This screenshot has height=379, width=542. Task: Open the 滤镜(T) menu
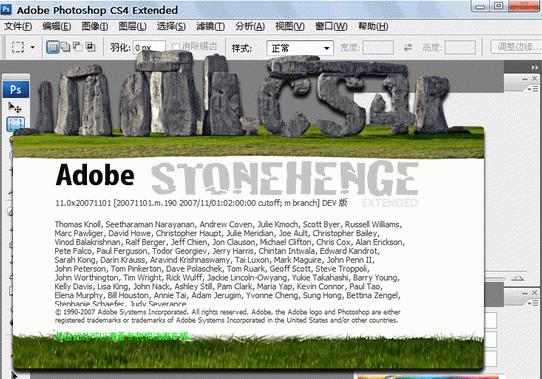click(210, 26)
